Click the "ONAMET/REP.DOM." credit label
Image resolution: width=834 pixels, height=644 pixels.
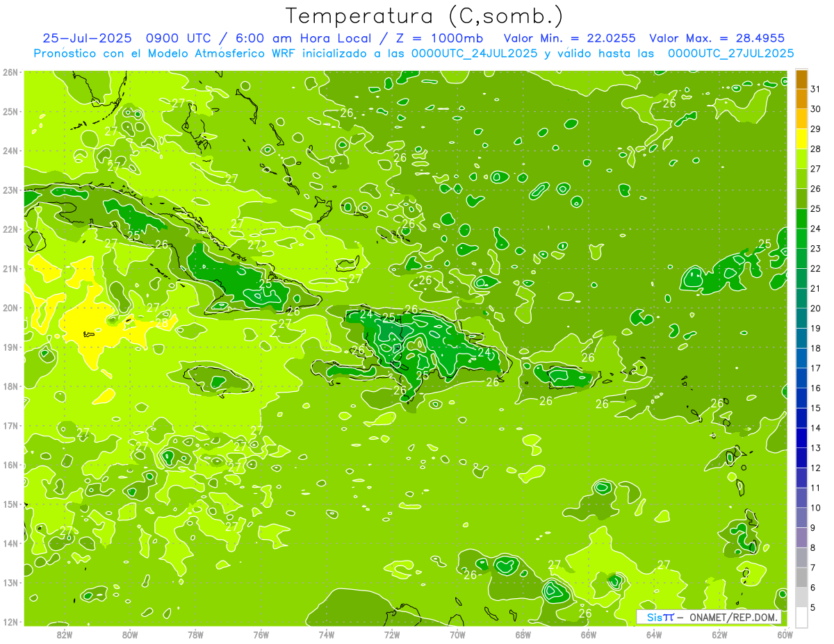coord(733,618)
